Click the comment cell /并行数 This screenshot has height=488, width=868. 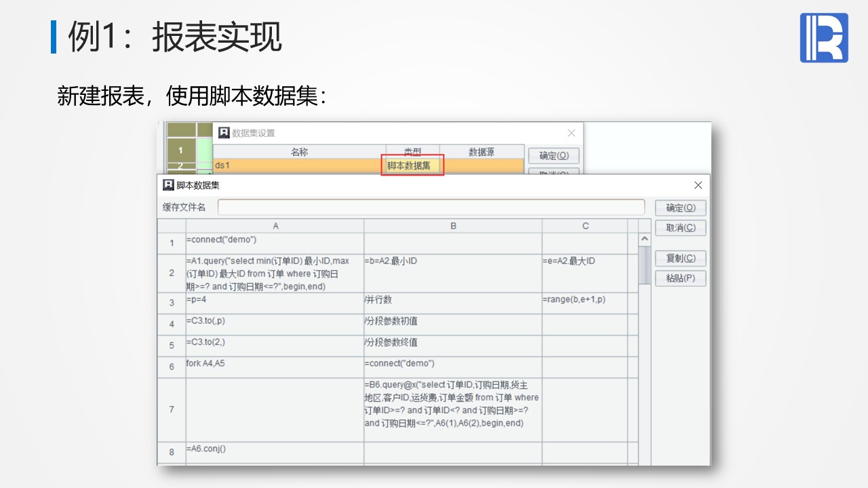[x=453, y=303]
